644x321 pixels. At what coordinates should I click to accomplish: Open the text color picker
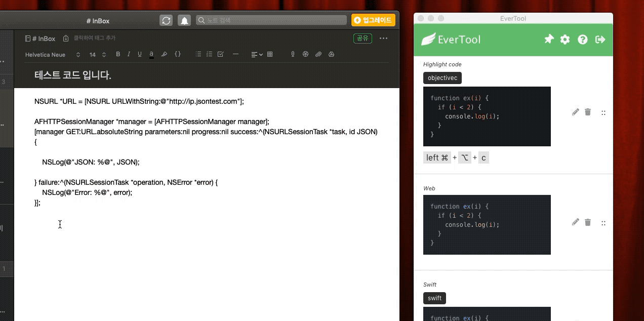(151, 54)
